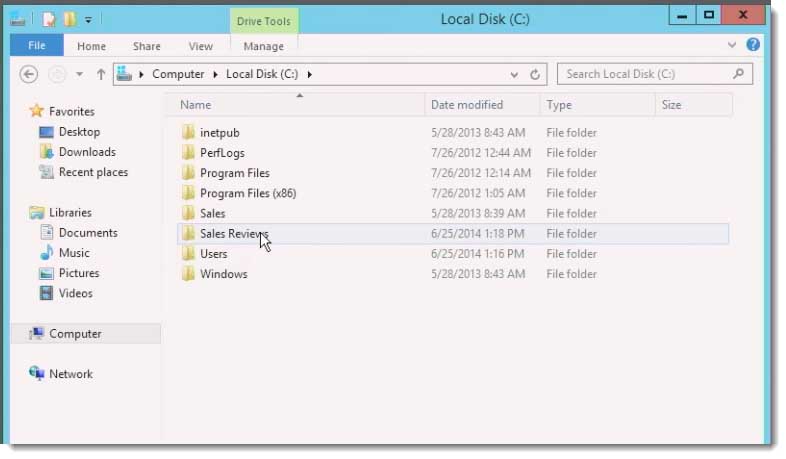
Task: Select Libraries in the navigation pane
Action: click(70, 212)
